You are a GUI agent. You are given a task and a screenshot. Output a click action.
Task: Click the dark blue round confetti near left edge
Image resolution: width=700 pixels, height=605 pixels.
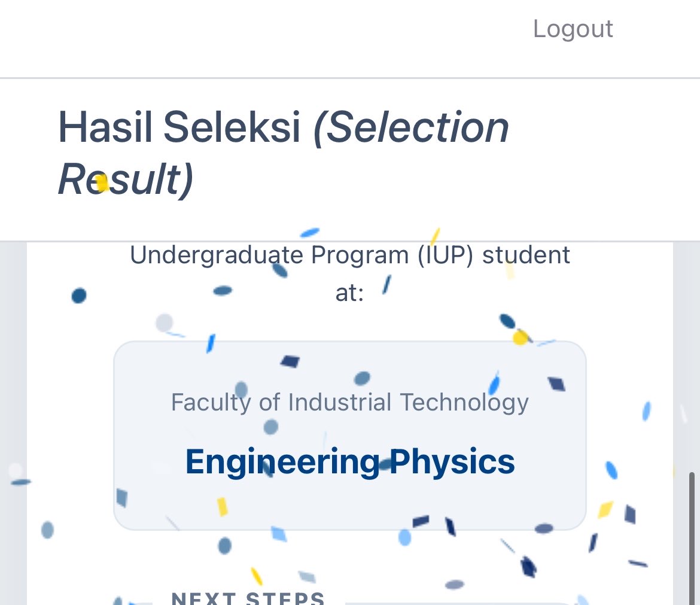(x=79, y=296)
